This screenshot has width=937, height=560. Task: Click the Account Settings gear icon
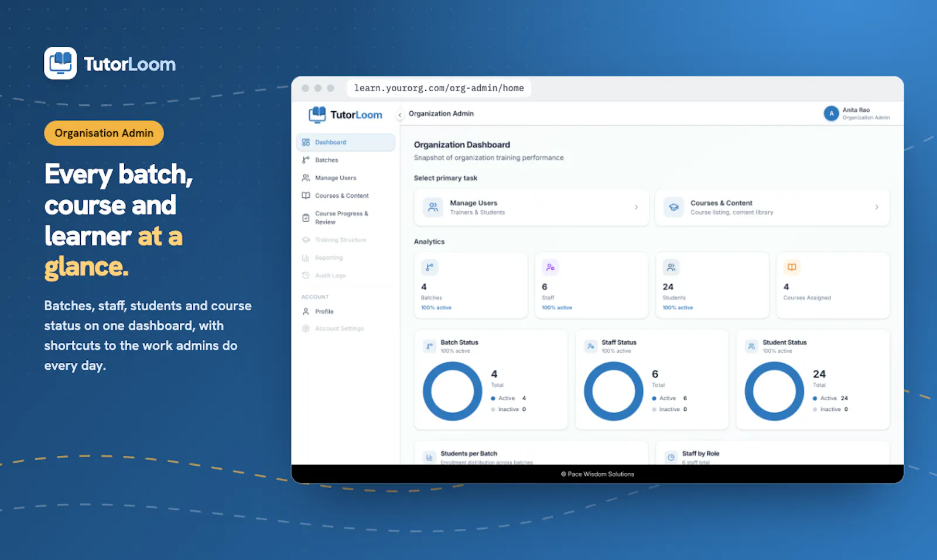[306, 328]
